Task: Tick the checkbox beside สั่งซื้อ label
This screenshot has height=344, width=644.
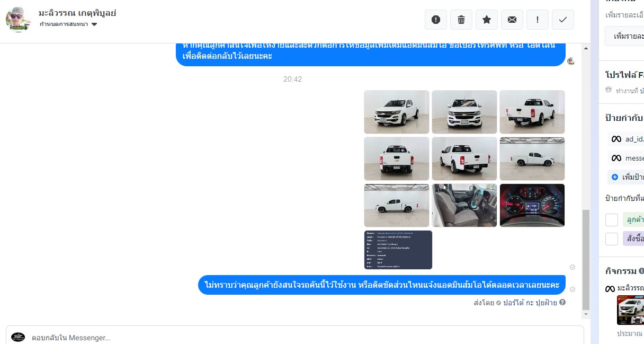Action: (612, 239)
